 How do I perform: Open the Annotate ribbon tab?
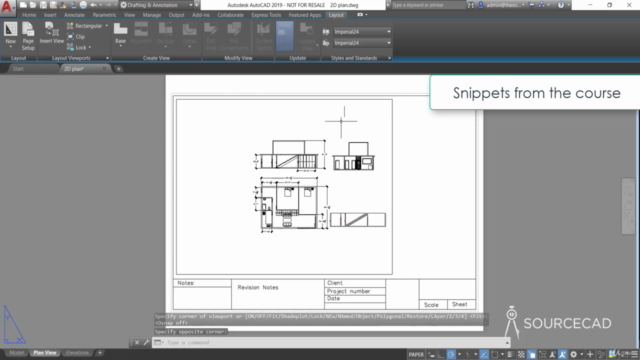[74, 15]
